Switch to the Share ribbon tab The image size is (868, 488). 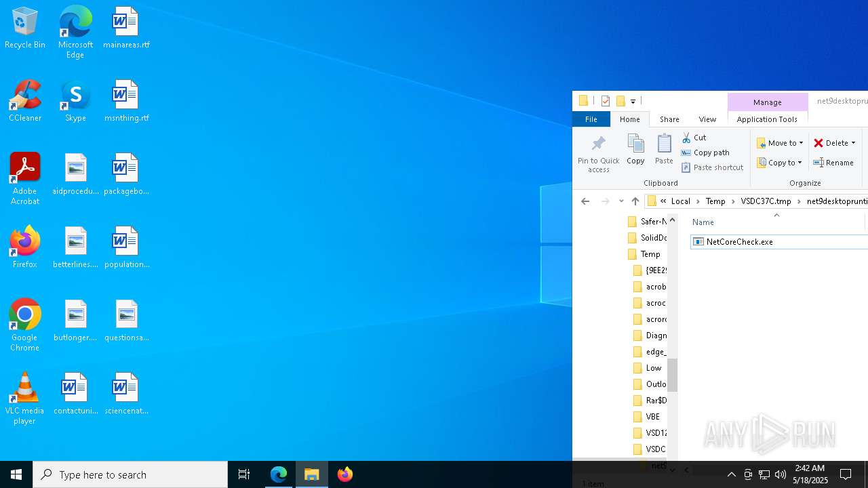tap(669, 119)
